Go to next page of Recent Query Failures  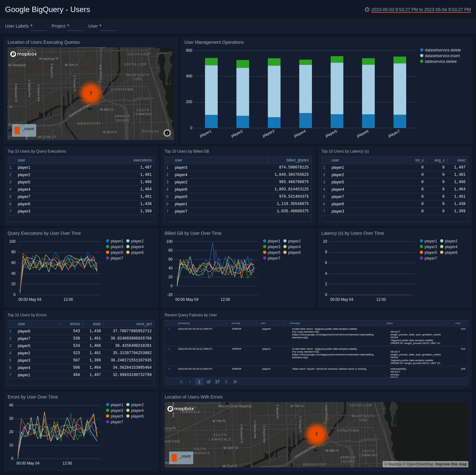tap(226, 382)
